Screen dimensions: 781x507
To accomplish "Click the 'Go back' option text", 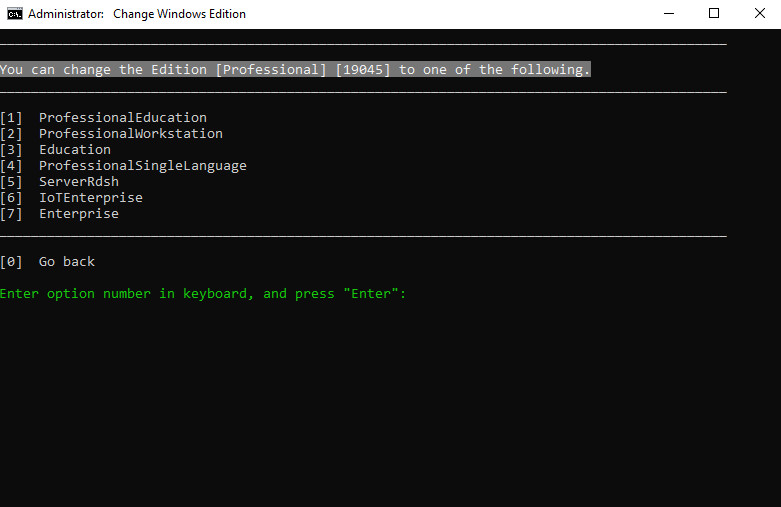I will click(67, 261).
